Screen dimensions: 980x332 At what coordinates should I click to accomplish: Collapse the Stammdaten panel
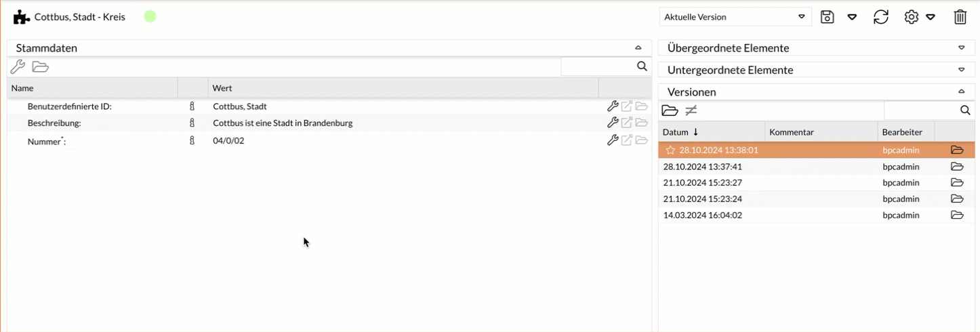[x=638, y=48]
